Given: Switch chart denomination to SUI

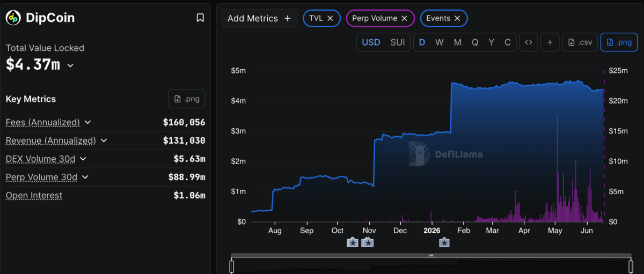Looking at the screenshot, I should tap(398, 42).
